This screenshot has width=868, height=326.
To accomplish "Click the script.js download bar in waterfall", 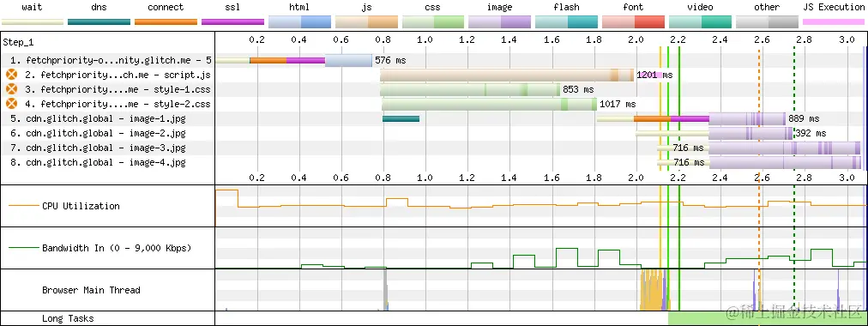I will 507,75.
